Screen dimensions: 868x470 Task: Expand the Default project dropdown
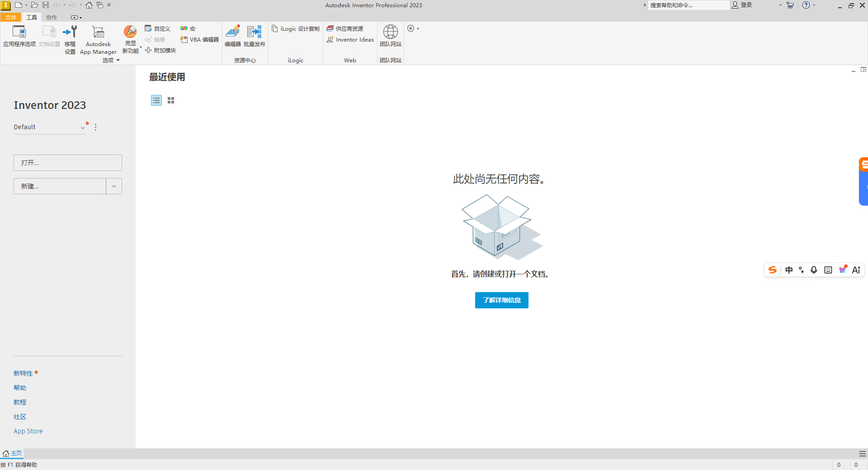[x=82, y=127]
